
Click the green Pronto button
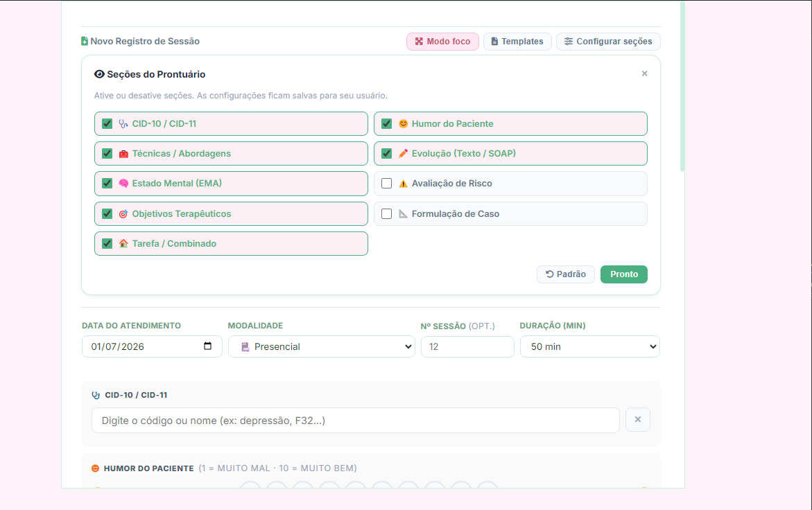tap(623, 274)
